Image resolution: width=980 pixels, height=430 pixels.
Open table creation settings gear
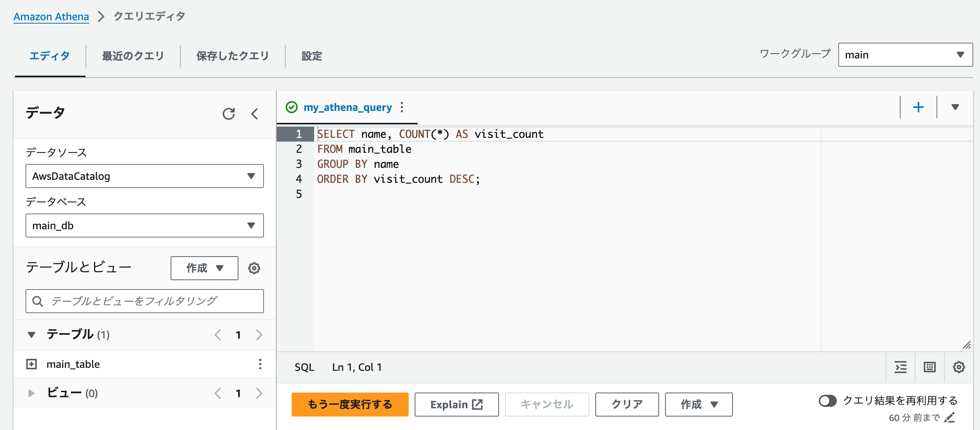[x=254, y=268]
